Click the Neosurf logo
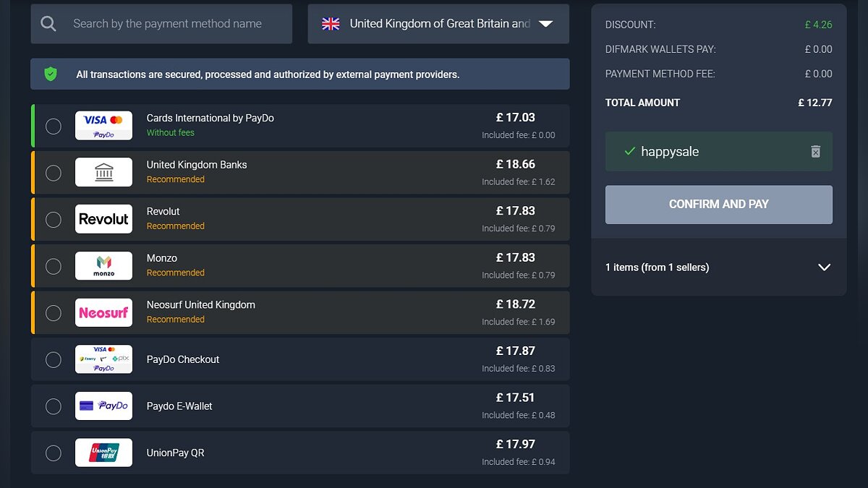This screenshot has height=488, width=868. (x=103, y=312)
